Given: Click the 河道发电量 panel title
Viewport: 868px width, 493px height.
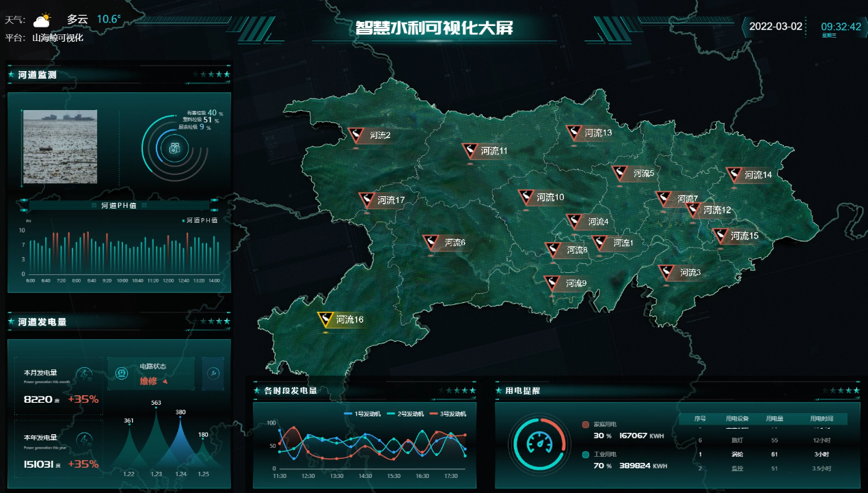Looking at the screenshot, I should click(42, 321).
